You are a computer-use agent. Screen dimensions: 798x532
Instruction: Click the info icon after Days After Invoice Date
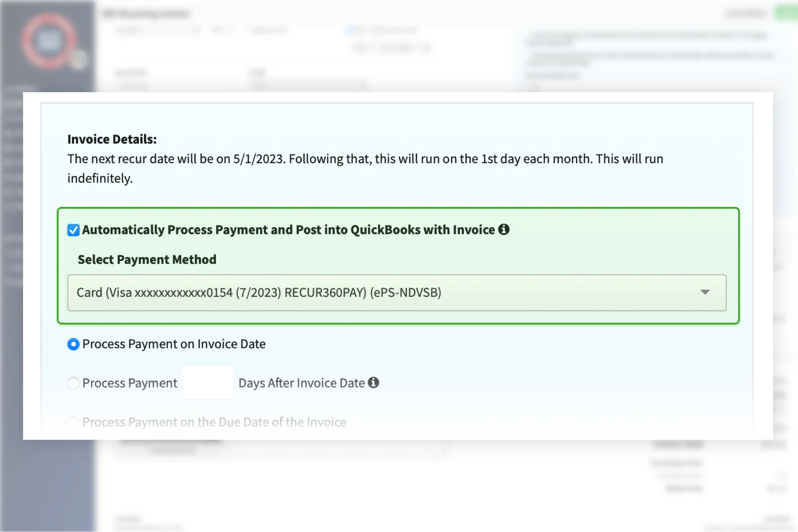point(373,383)
